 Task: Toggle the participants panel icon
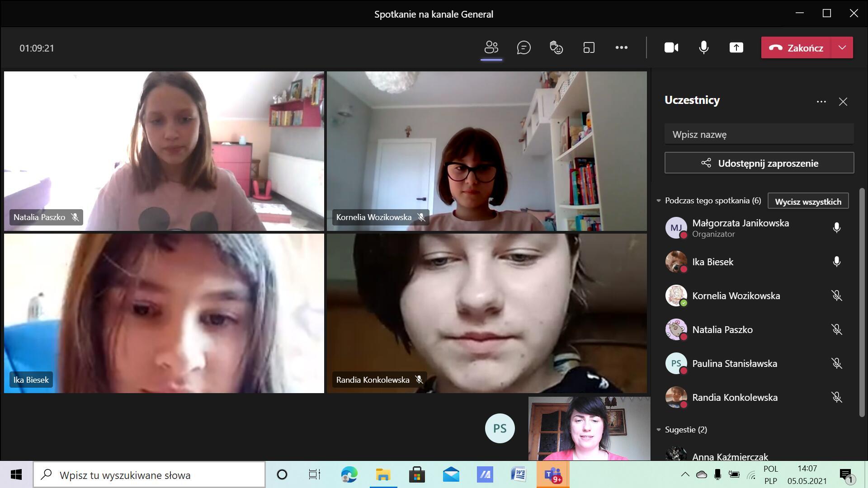[491, 47]
